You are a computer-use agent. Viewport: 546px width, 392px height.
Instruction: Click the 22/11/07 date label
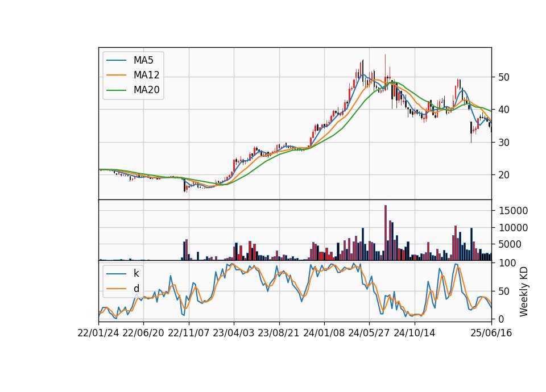tap(189, 333)
